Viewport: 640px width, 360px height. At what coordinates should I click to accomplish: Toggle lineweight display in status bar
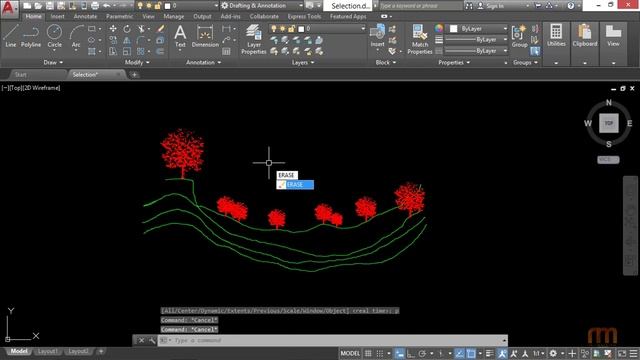coord(490,353)
